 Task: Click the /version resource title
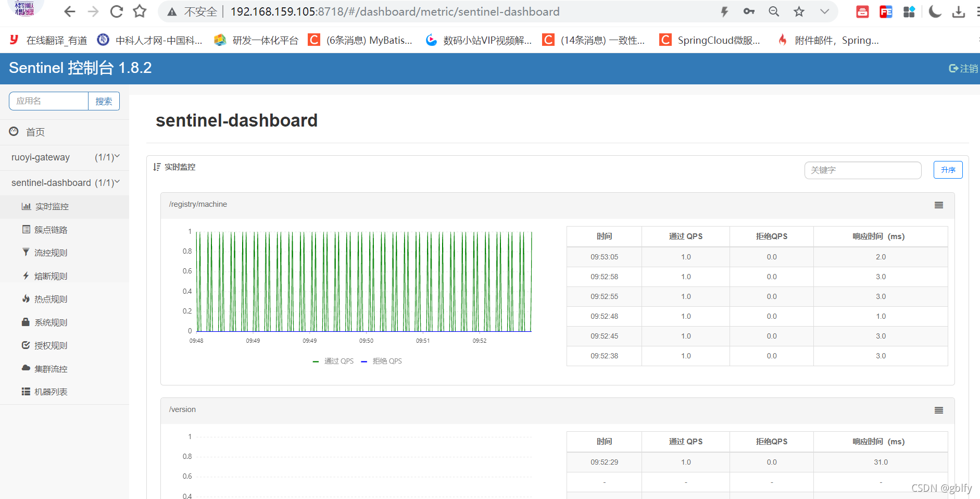[182, 409]
